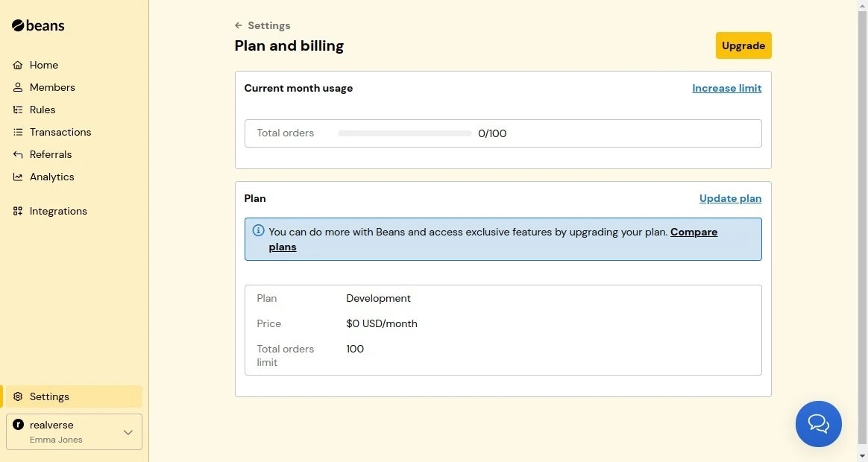Viewport: 868px width, 462px height.
Task: Click the Members person icon
Action: point(18,88)
